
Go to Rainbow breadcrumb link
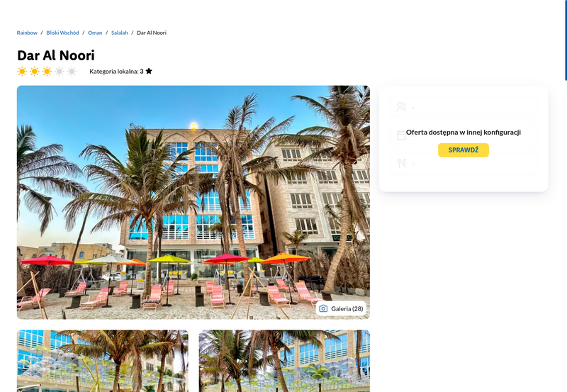click(x=27, y=33)
